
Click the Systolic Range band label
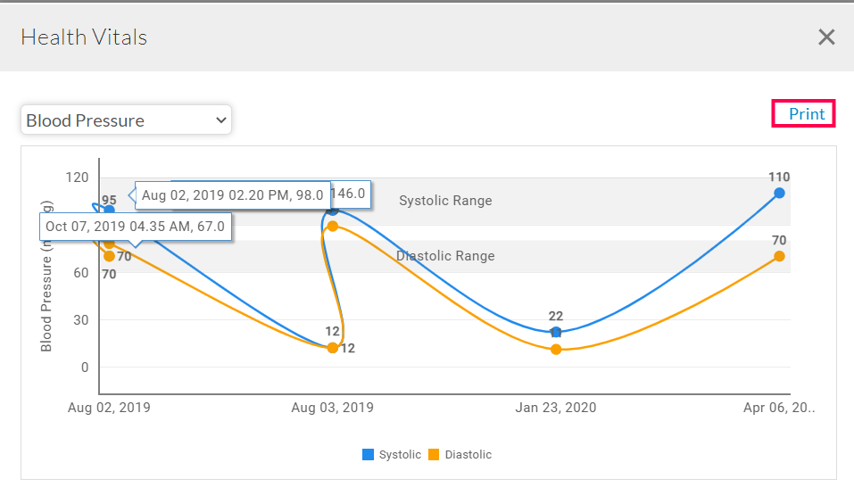(445, 201)
